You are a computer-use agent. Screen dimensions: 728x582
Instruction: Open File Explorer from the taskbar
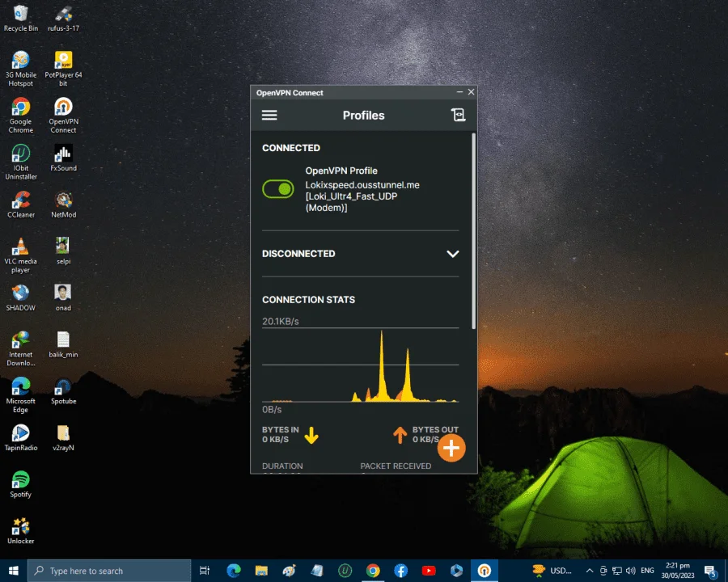tap(261, 571)
